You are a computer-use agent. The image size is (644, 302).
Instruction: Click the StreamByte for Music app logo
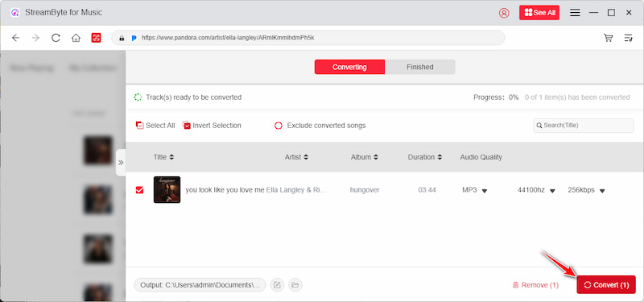click(x=15, y=13)
